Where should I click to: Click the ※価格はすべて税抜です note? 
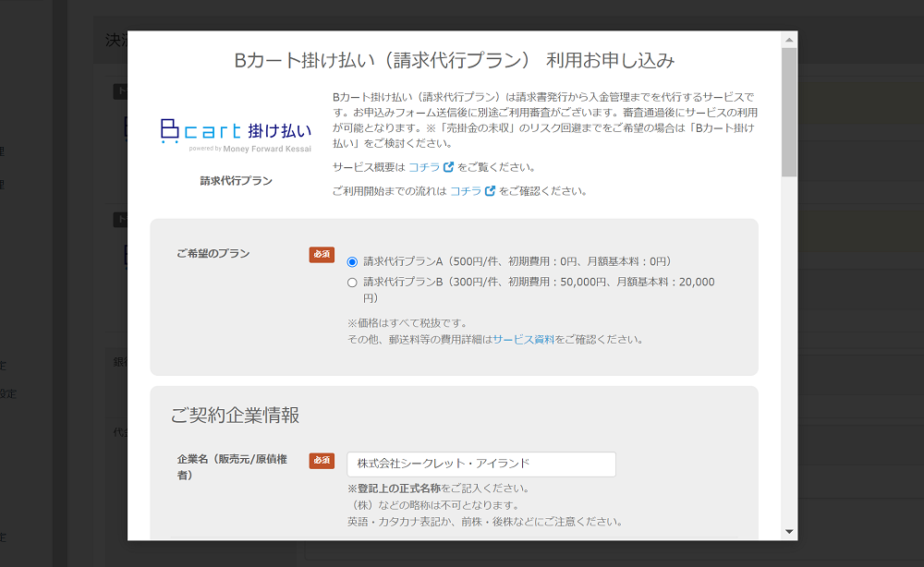tap(407, 323)
